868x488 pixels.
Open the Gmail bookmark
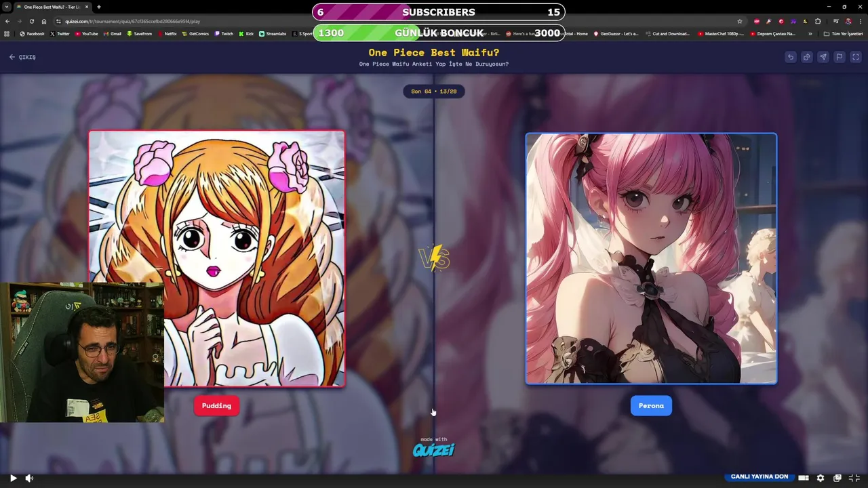[112, 33]
